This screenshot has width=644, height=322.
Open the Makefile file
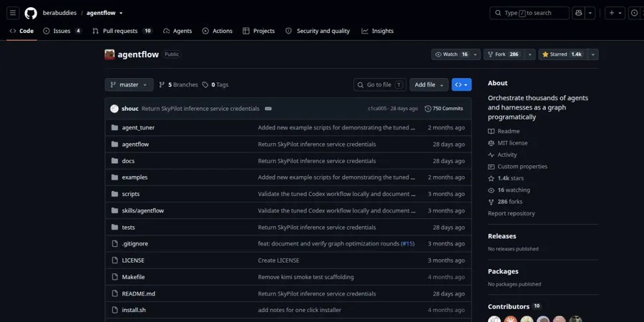point(133,277)
